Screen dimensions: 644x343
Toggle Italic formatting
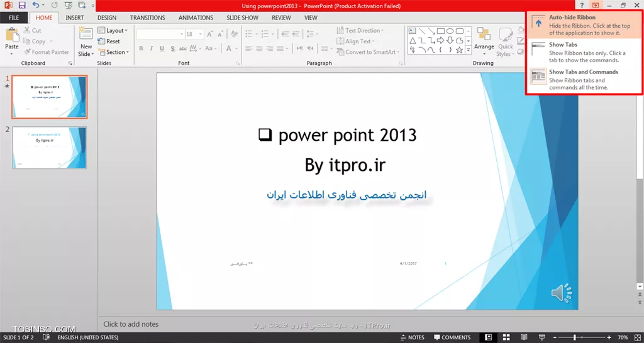point(151,48)
